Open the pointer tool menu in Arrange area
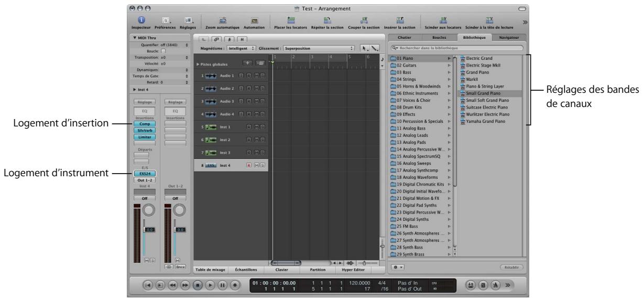This screenshot has height=299, width=644. click(365, 48)
